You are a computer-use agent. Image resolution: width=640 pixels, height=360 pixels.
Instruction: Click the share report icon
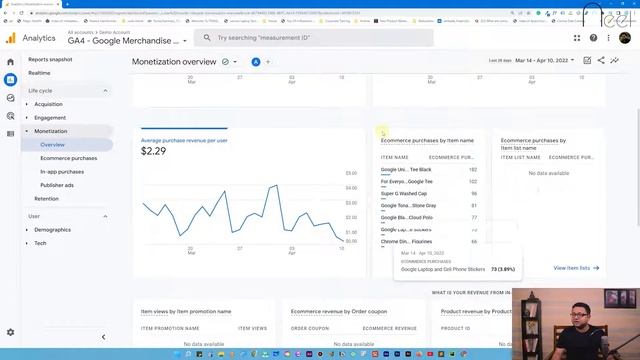[601, 60]
